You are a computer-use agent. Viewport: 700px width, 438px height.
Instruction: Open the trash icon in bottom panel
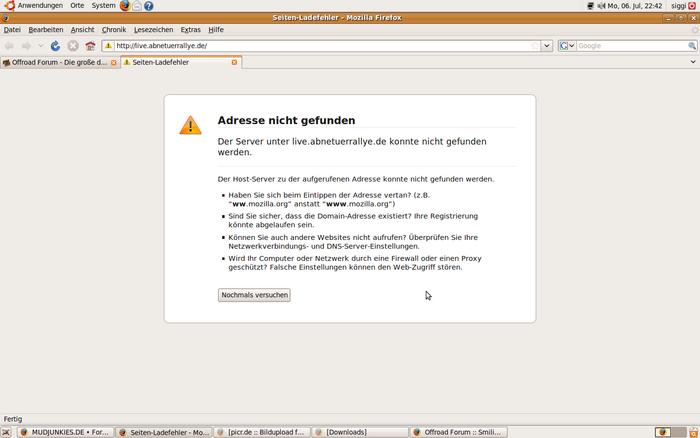click(x=693, y=432)
